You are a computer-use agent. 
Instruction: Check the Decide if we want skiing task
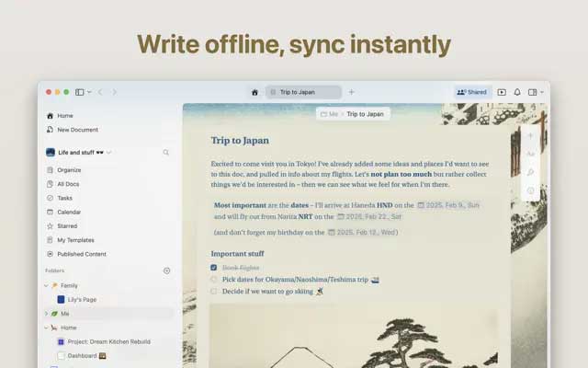click(214, 291)
